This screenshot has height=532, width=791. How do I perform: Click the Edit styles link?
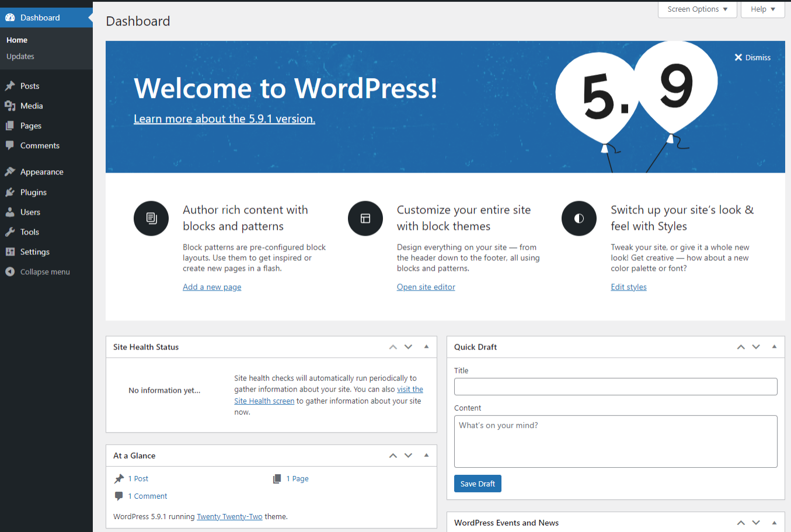(x=629, y=287)
